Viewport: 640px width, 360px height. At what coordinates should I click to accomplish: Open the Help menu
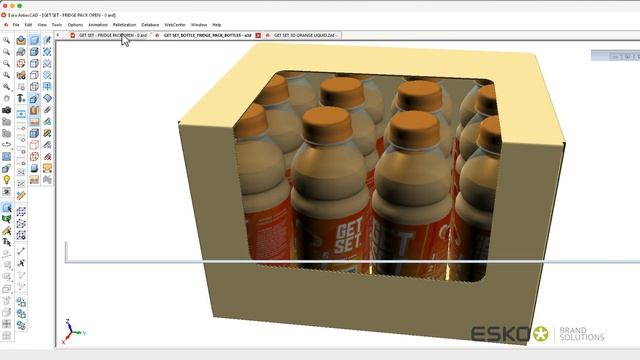[217, 25]
